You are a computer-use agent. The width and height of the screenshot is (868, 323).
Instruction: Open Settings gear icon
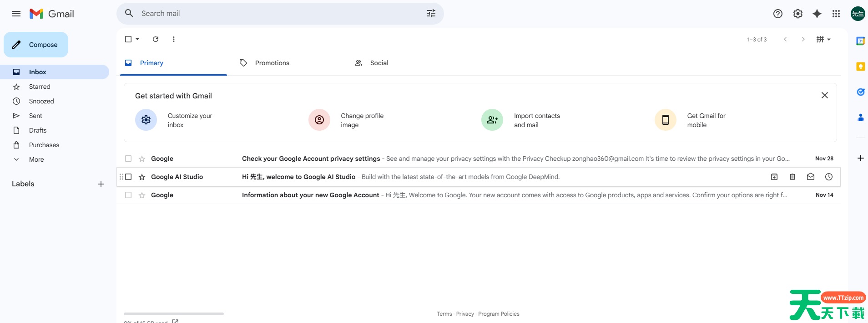tap(798, 14)
